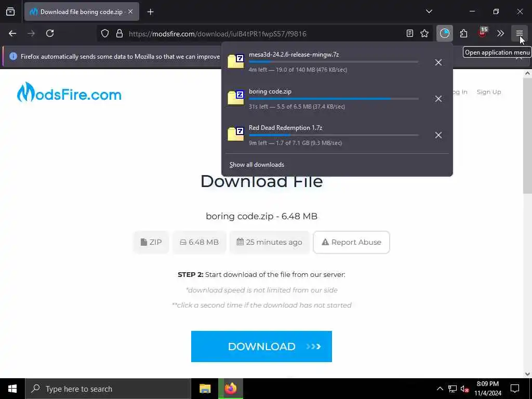Open the notification center icon
Screen dimensions: 532x399
point(515,389)
